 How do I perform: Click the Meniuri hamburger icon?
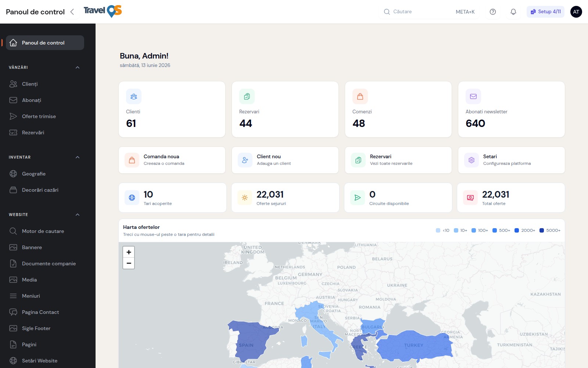coord(13,296)
